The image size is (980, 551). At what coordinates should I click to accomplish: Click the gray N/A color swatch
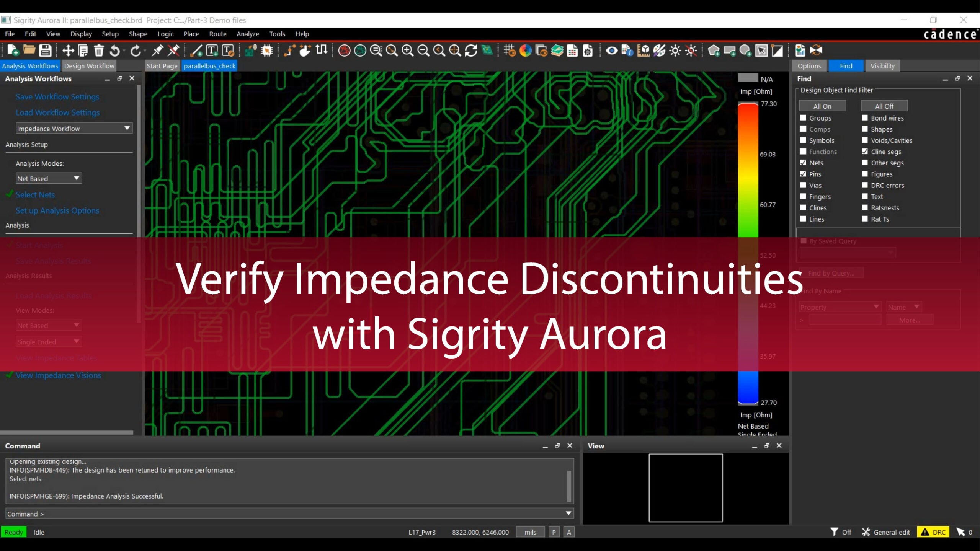pyautogui.click(x=748, y=78)
